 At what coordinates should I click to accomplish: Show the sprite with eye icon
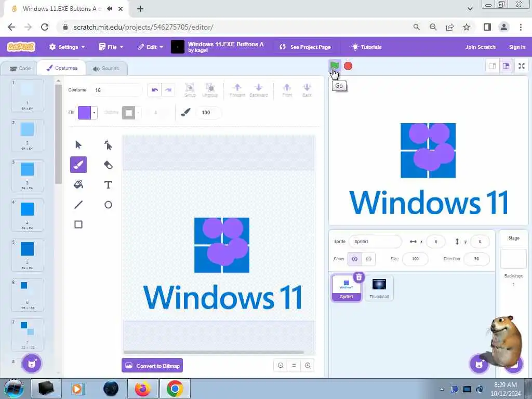(x=354, y=259)
